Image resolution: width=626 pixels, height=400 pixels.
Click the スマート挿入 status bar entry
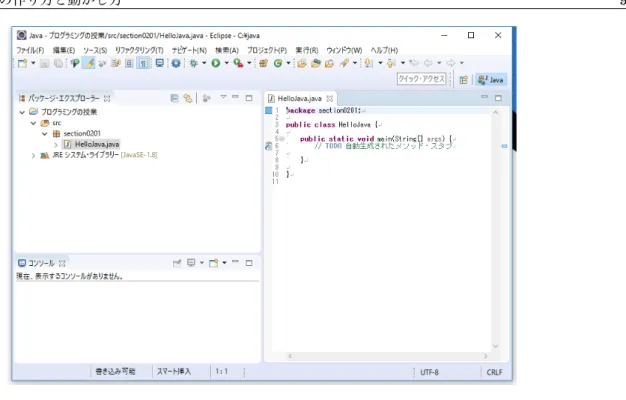pos(174,371)
